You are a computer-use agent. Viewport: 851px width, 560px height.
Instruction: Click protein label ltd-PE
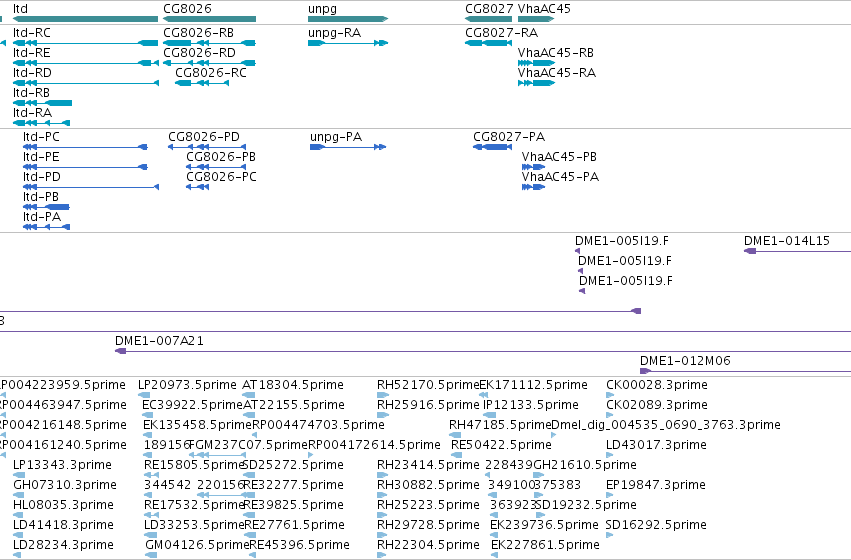point(41,157)
